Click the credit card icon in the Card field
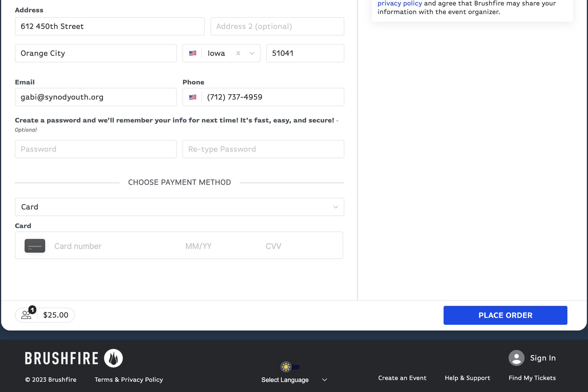588x392 pixels. click(35, 246)
